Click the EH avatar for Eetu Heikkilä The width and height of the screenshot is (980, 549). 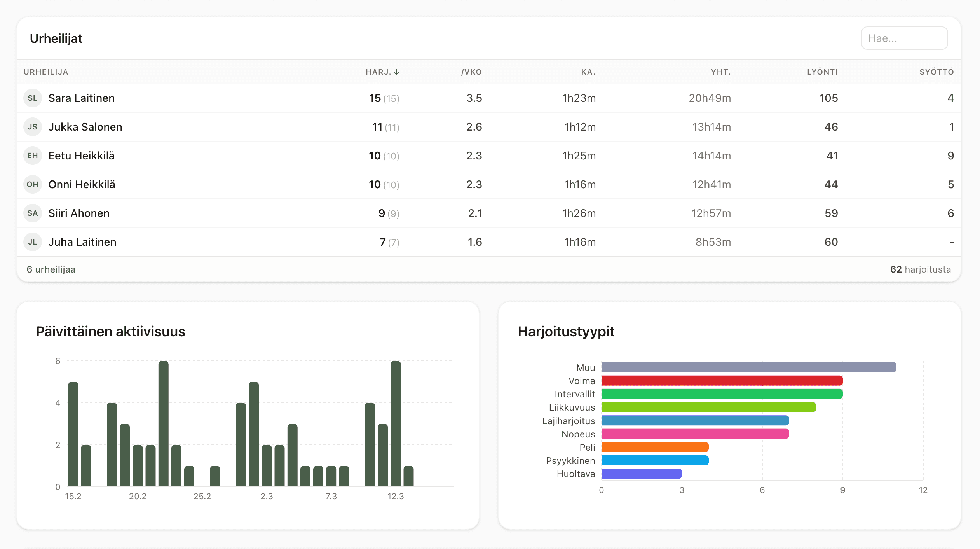33,156
